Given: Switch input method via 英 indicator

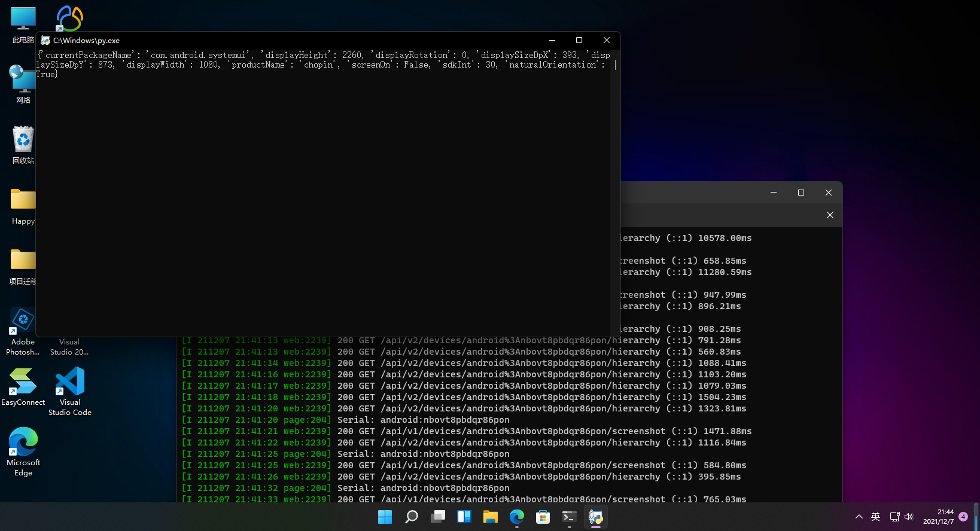Looking at the screenshot, I should pyautogui.click(x=876, y=517).
